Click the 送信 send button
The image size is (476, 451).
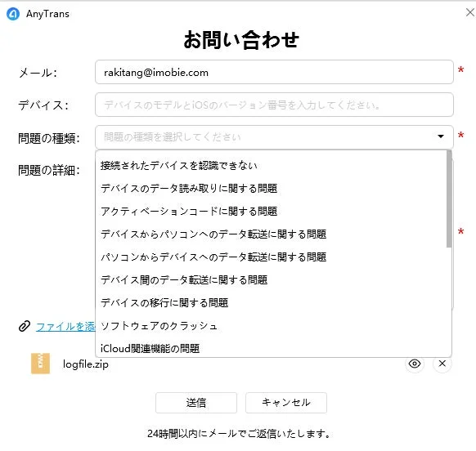[x=196, y=403]
